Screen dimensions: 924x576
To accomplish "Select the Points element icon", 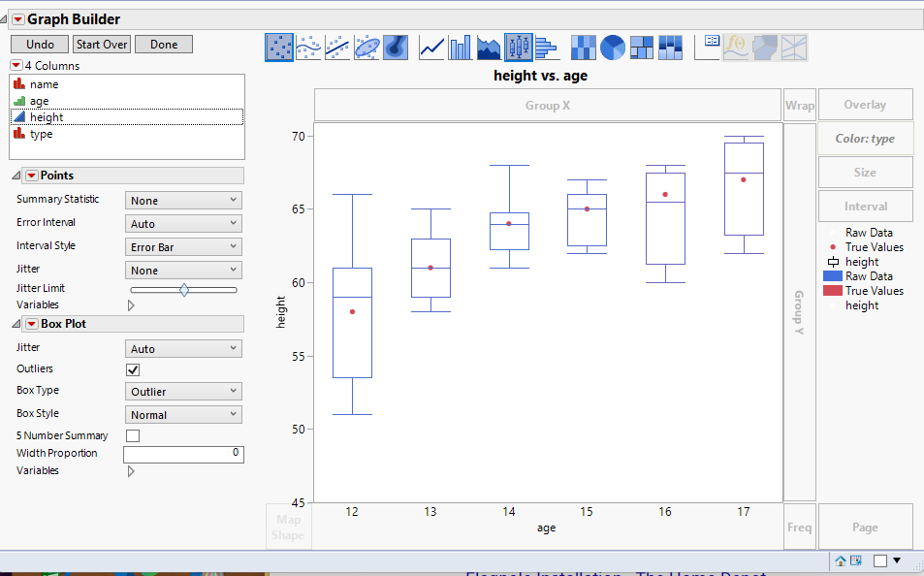I will [279, 47].
